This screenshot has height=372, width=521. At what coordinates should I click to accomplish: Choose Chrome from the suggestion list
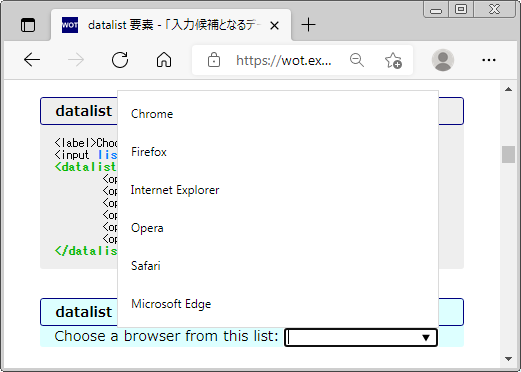(x=278, y=114)
